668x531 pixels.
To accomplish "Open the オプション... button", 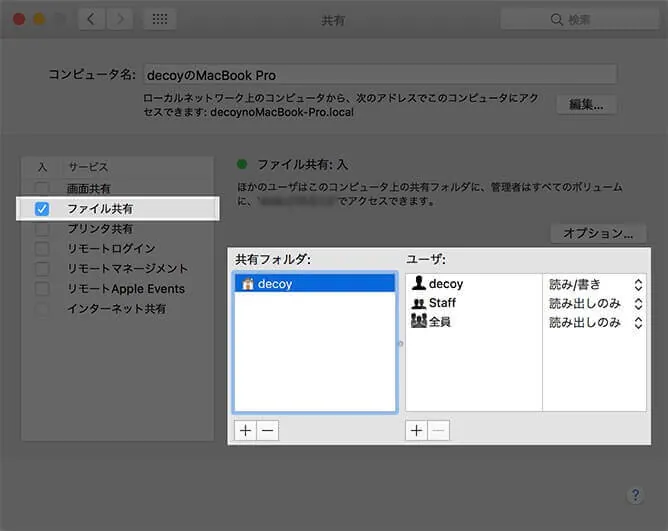I will (598, 233).
